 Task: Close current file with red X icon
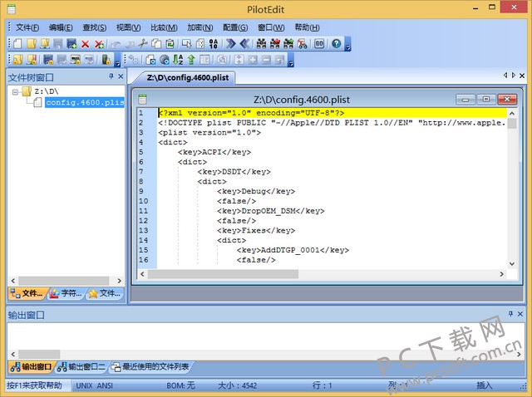coord(85,44)
